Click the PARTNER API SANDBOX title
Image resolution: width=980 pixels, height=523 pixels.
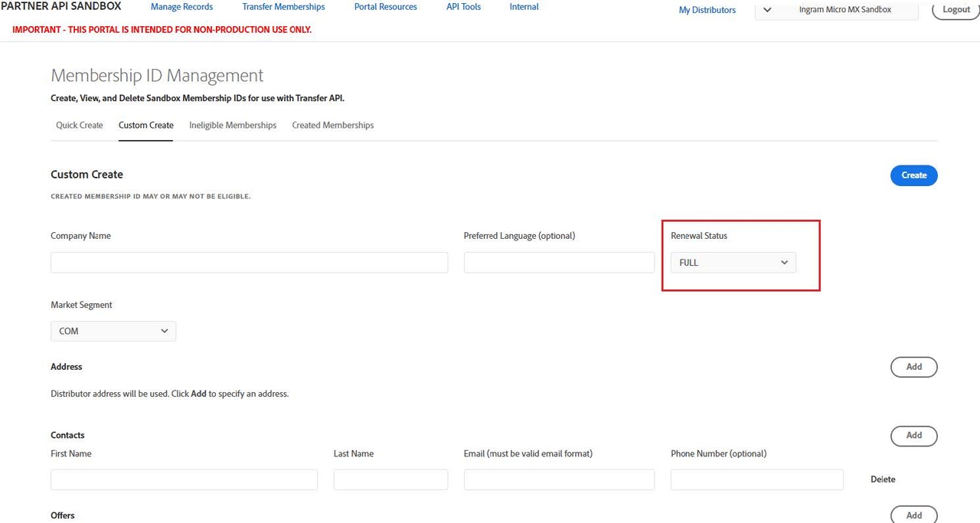coord(61,6)
